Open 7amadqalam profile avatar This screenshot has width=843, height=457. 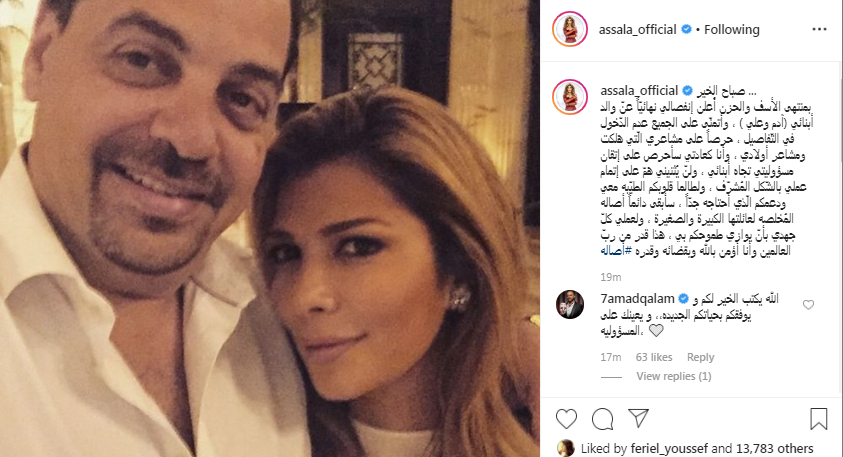[570, 304]
